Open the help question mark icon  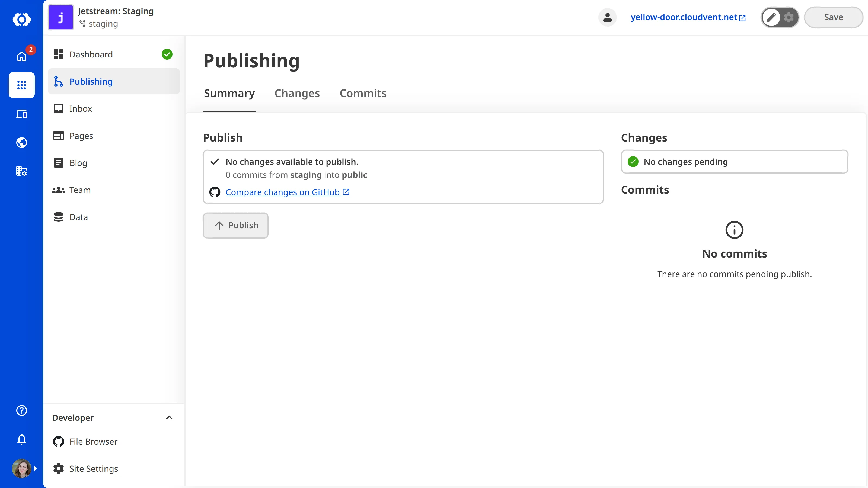click(22, 410)
